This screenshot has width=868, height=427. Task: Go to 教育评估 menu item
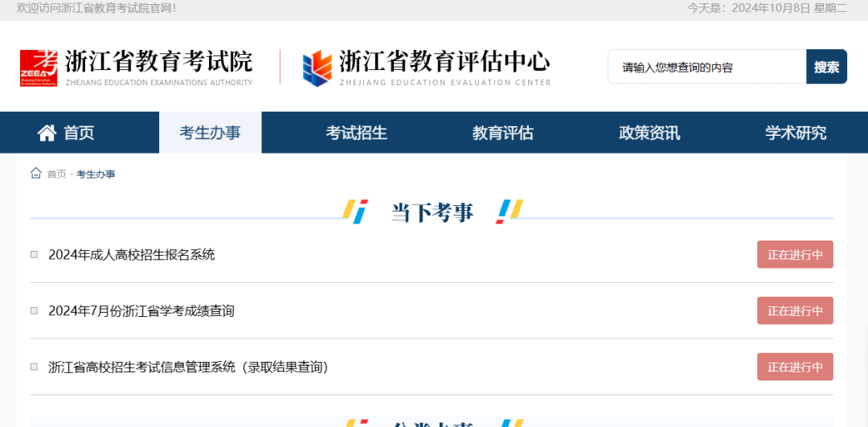(502, 133)
